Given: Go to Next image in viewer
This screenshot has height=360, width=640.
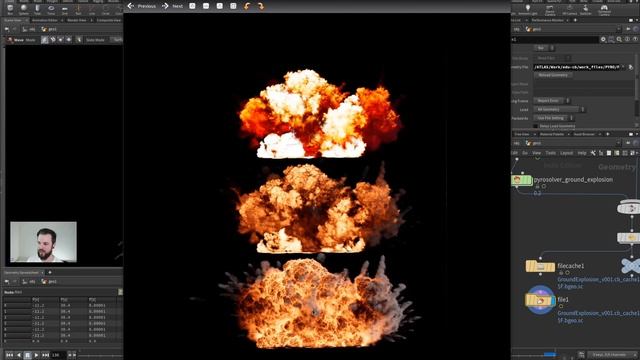Looking at the screenshot, I should point(172,6).
